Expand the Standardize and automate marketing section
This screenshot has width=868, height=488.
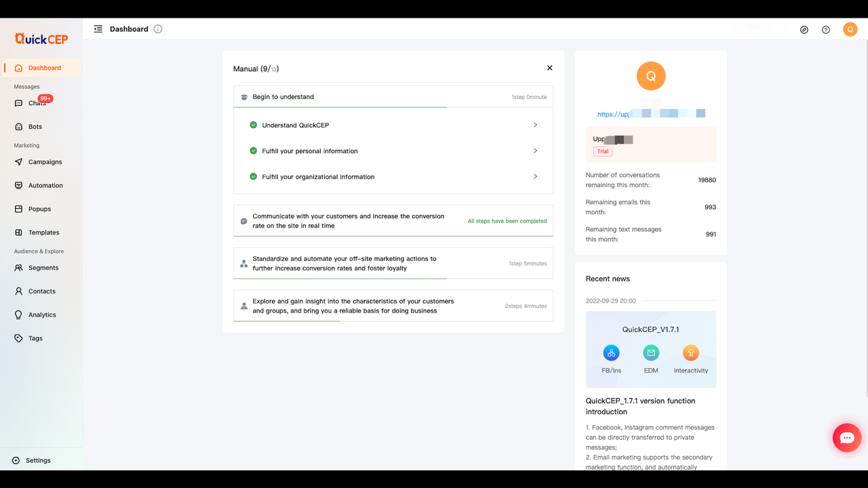click(x=393, y=264)
